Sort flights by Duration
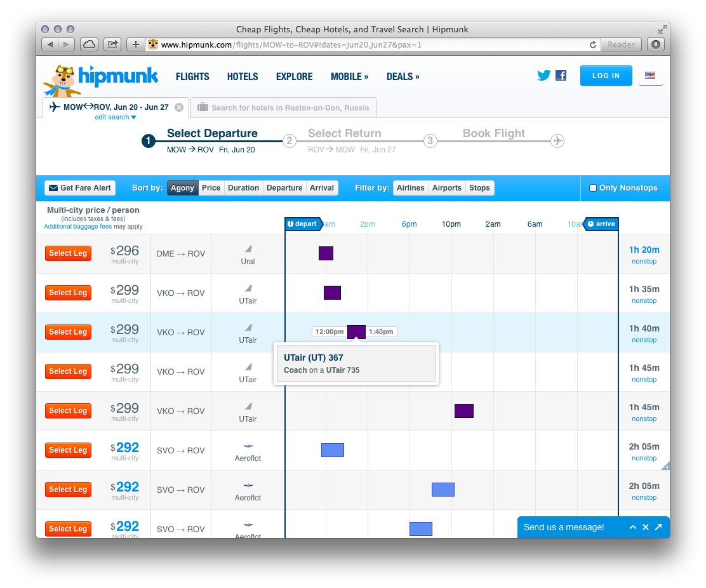 point(243,188)
